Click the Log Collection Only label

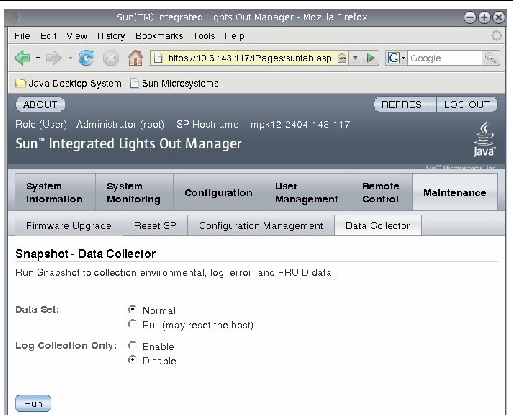(65, 346)
